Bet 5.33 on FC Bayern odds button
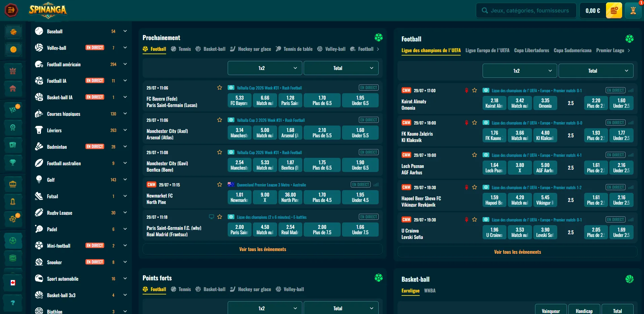Screen dimensions: 644x314 pyautogui.click(x=239, y=100)
